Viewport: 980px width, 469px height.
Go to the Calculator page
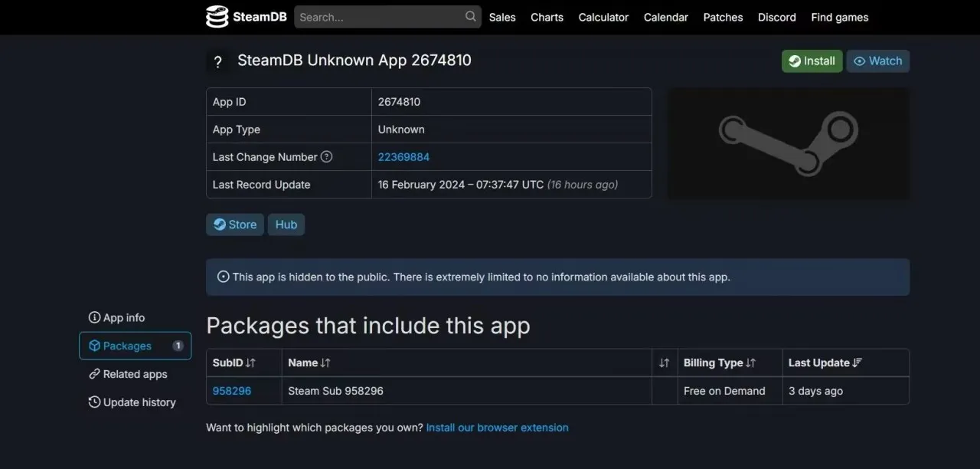(603, 17)
